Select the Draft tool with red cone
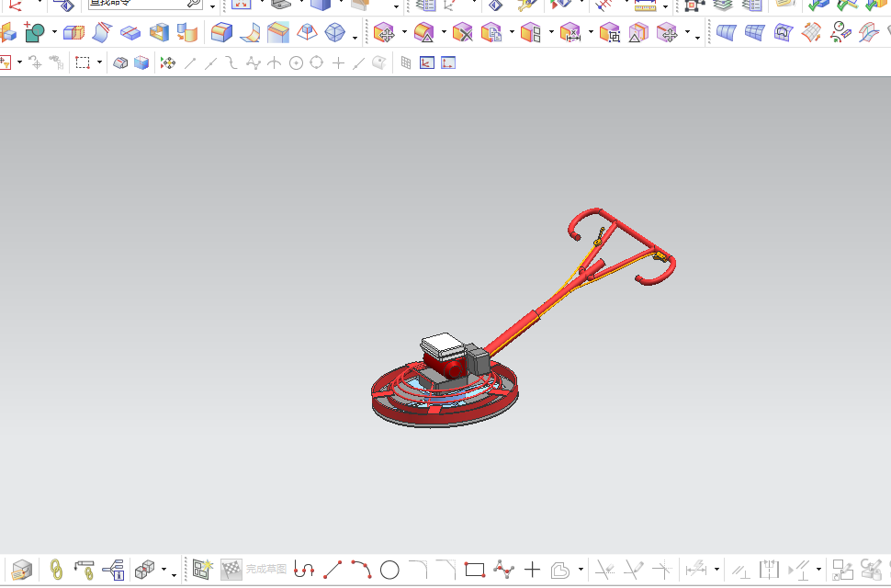The image size is (891, 588). point(307,32)
